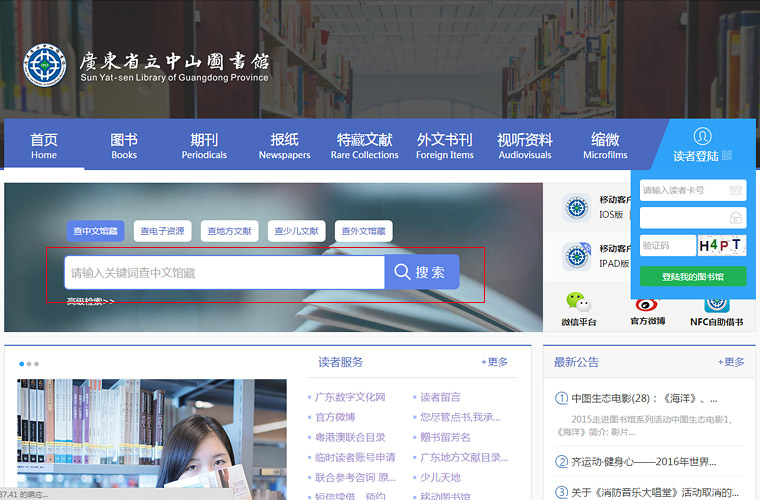Open 外文书刊 Foreign Items menu
This screenshot has height=500, width=760.
coord(445,145)
